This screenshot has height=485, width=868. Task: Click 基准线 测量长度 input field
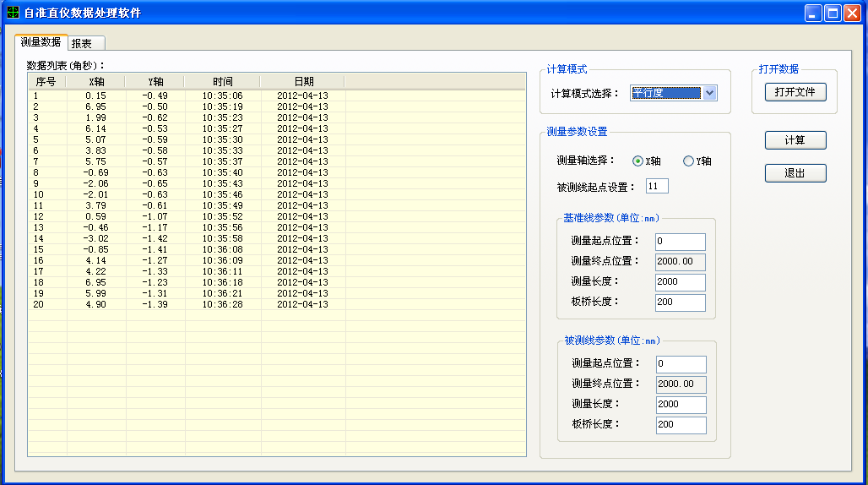point(680,283)
